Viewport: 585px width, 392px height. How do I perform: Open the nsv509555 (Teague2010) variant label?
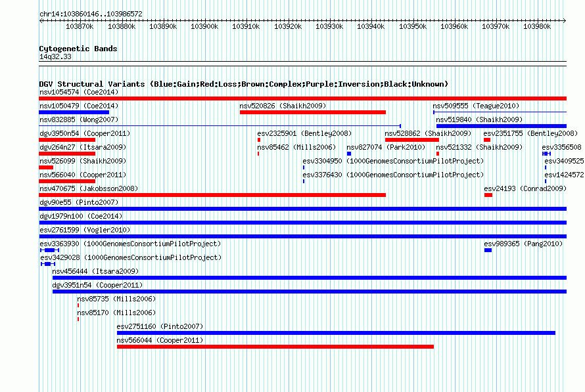click(476, 106)
